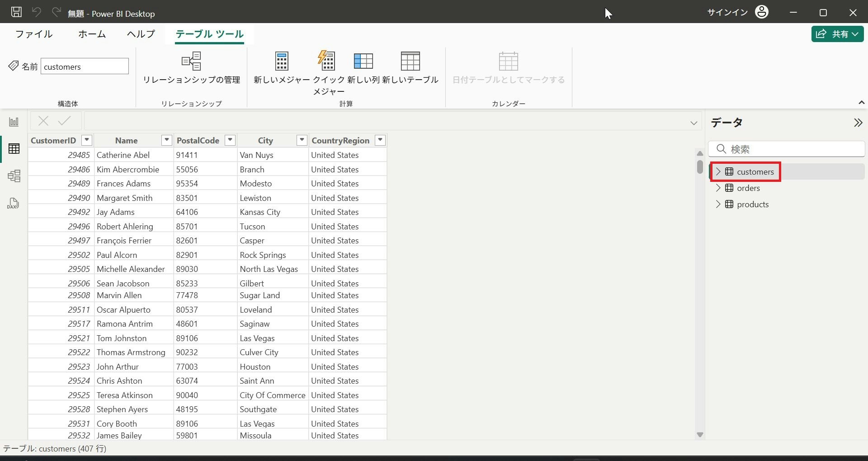
Task: Open the user account avatar icon
Action: pyautogui.click(x=762, y=12)
